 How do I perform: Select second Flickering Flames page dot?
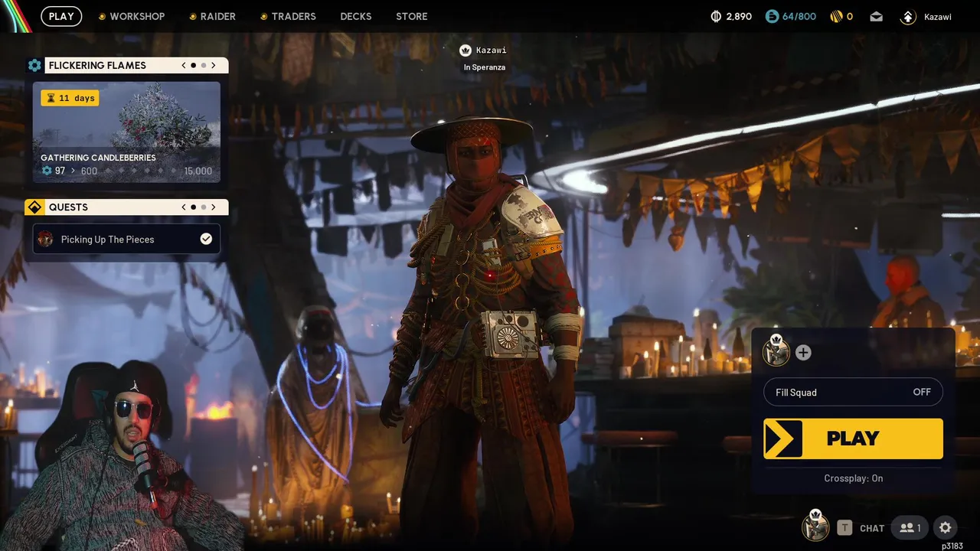click(203, 65)
